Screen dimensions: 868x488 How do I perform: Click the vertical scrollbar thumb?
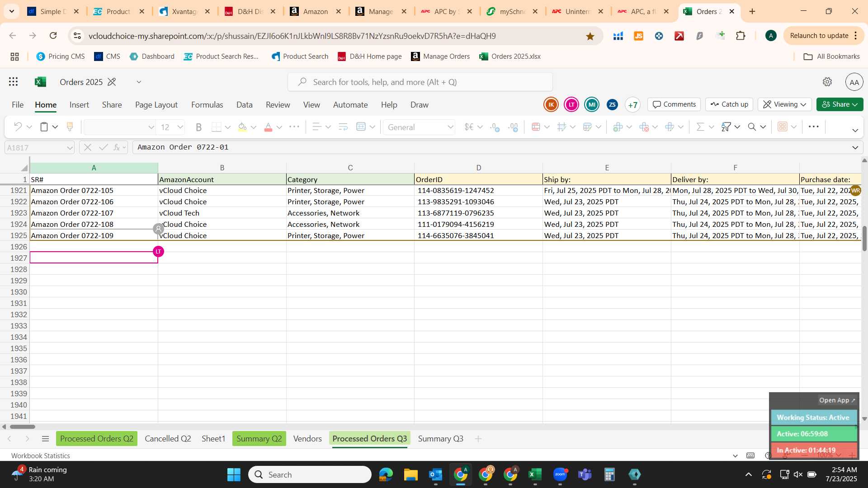tap(864, 239)
